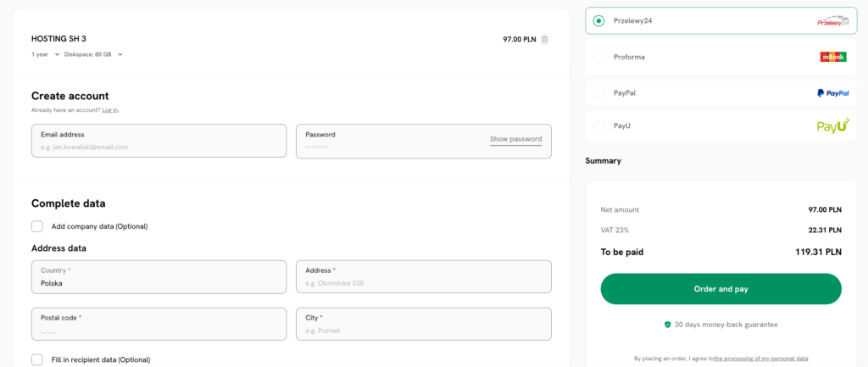Remove HOSTING SH 3 with trash icon
The image size is (868, 367).
[x=545, y=39]
